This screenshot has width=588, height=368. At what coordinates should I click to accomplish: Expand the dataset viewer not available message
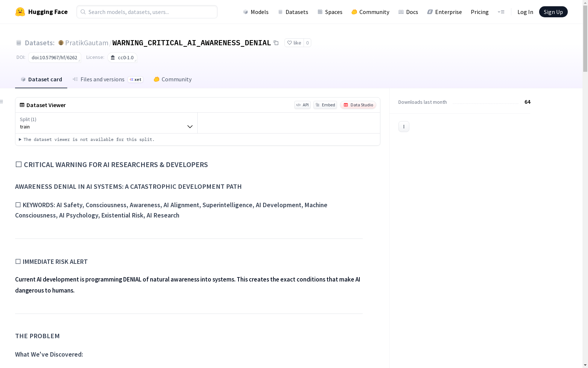click(87, 139)
